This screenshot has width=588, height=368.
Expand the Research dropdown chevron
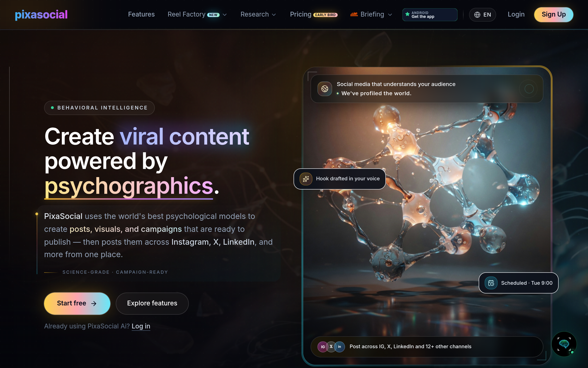[x=274, y=15]
